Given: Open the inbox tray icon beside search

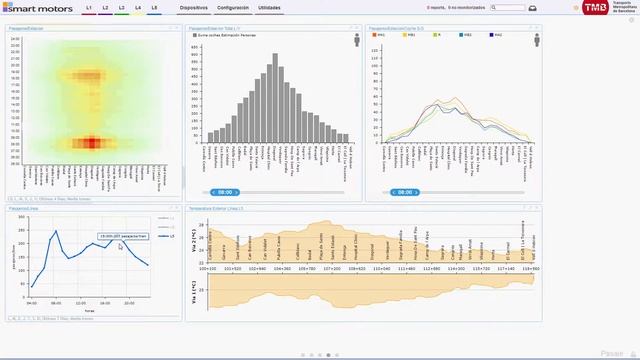Looking at the screenshot, I should pos(533,8).
